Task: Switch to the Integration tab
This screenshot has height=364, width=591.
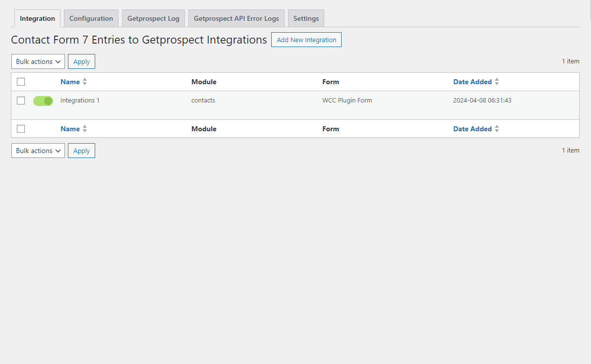Action: click(37, 18)
